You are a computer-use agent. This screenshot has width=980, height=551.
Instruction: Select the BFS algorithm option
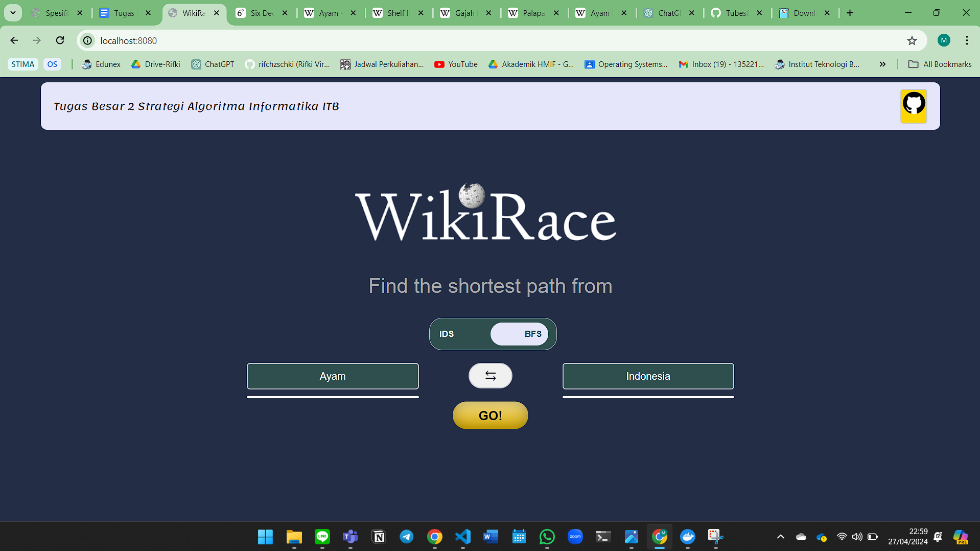(519, 334)
